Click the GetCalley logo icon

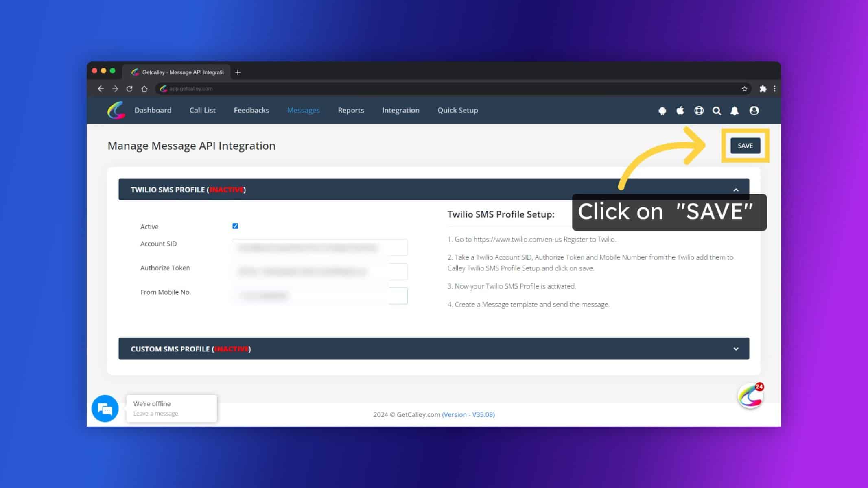pyautogui.click(x=116, y=110)
